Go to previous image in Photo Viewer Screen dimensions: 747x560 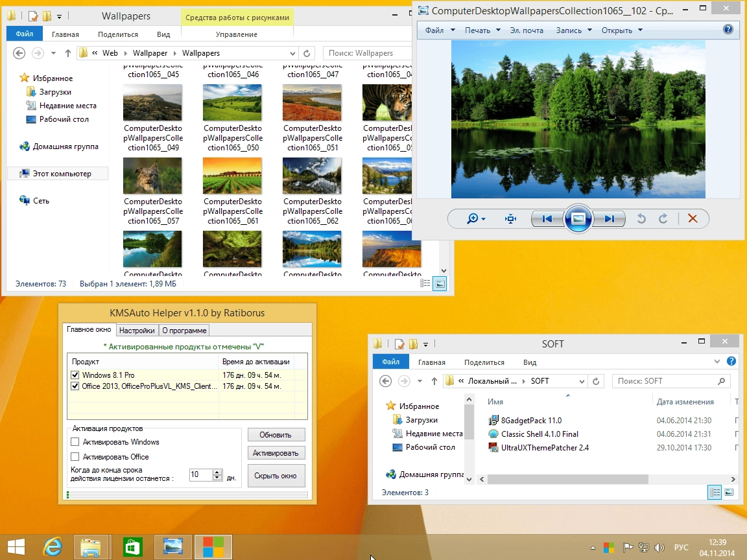click(547, 218)
